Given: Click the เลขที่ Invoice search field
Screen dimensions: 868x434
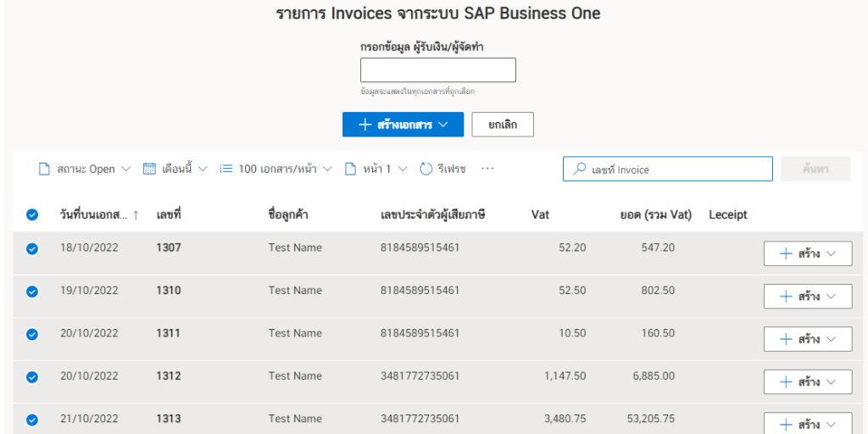Looking at the screenshot, I should [x=668, y=169].
